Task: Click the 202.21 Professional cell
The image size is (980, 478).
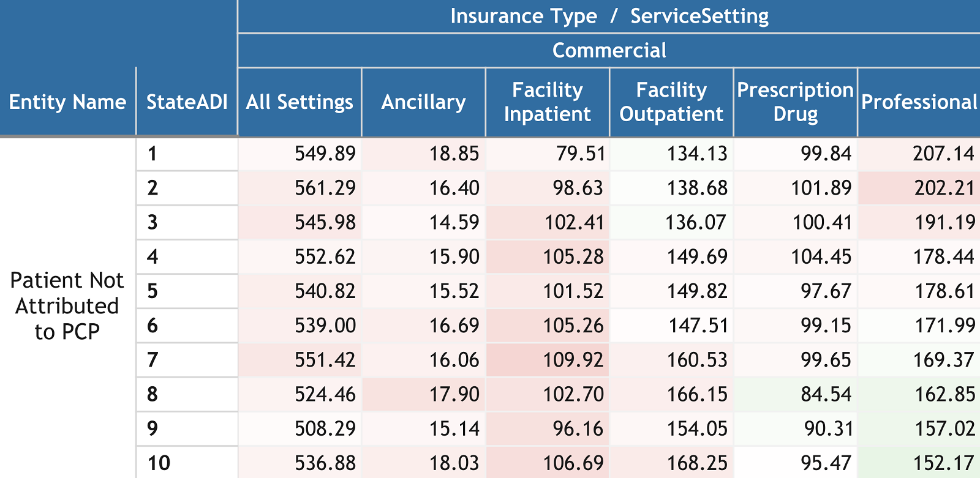Action: (x=944, y=188)
